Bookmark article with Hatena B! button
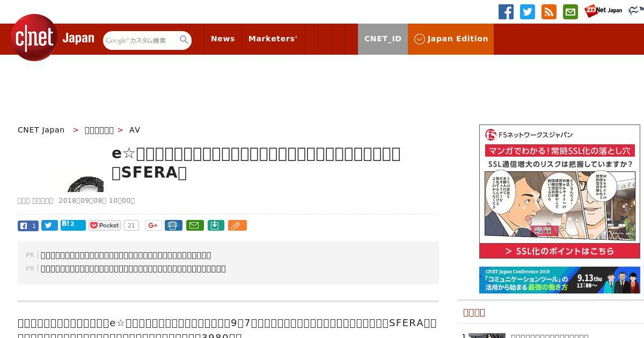Screen dimensions: 644x338 [x=73, y=225]
